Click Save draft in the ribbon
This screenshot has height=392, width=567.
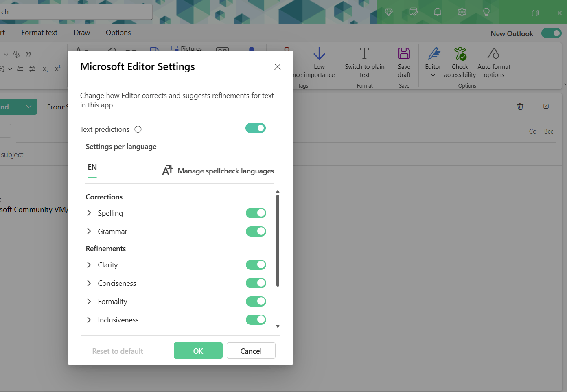(404, 62)
